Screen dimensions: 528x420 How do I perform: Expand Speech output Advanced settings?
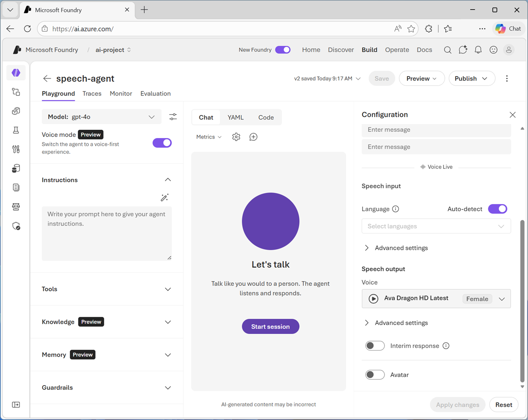(x=396, y=323)
